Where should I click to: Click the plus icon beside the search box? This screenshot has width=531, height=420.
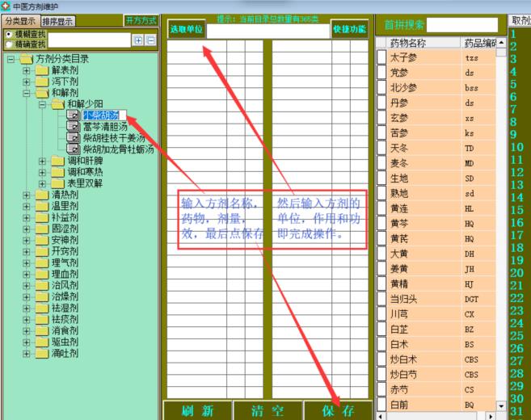[x=137, y=40]
